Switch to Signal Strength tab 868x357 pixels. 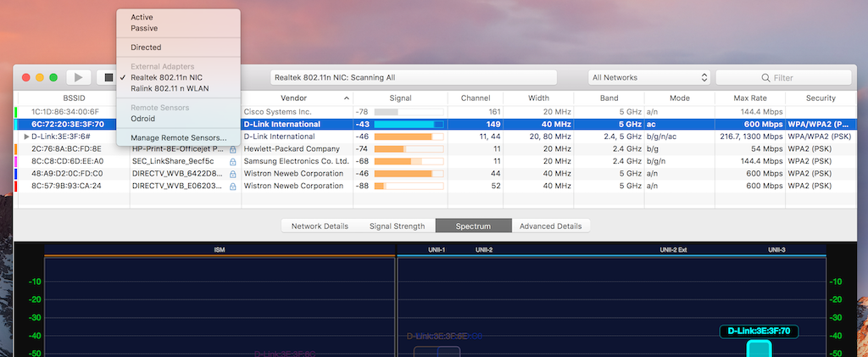pos(397,226)
